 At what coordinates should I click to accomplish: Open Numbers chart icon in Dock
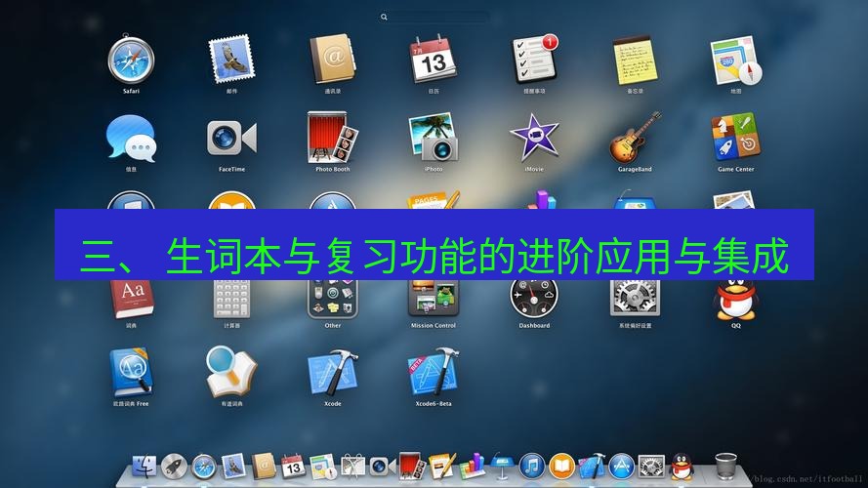473,466
